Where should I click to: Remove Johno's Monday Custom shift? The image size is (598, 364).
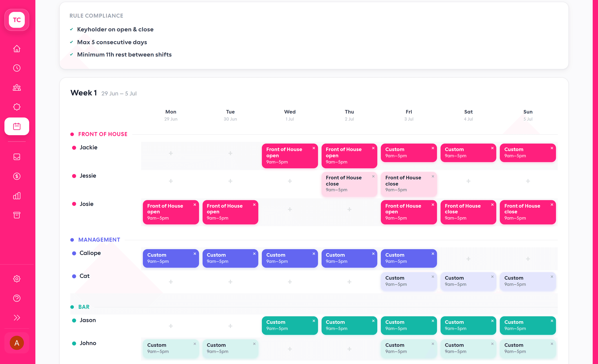[195, 344]
